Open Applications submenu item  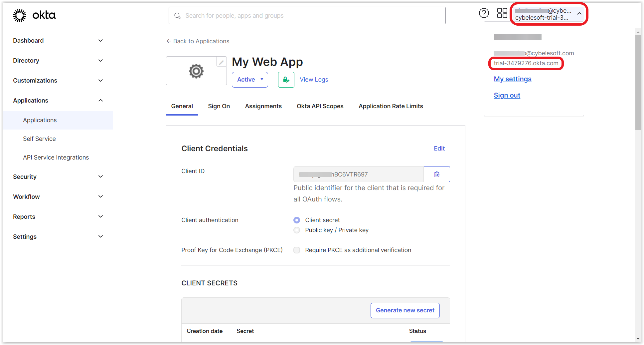58,120
